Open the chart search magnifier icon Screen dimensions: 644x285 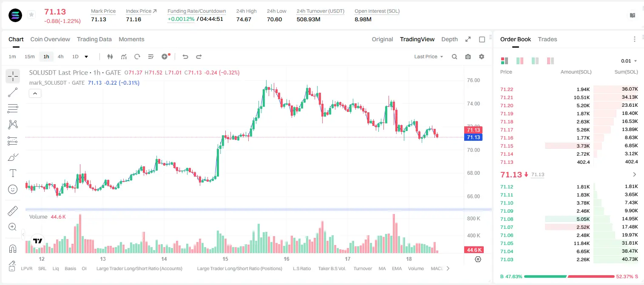454,57
